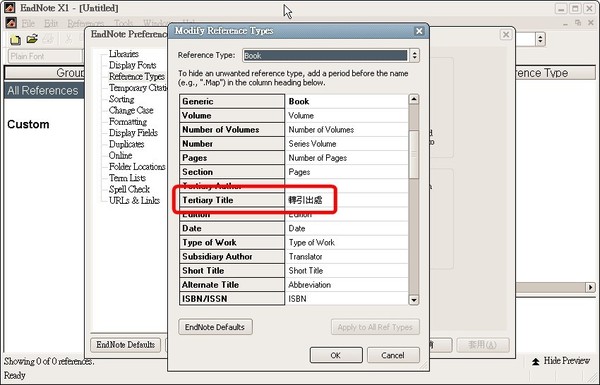Open the Tools menu in EndNote

[x=123, y=24]
